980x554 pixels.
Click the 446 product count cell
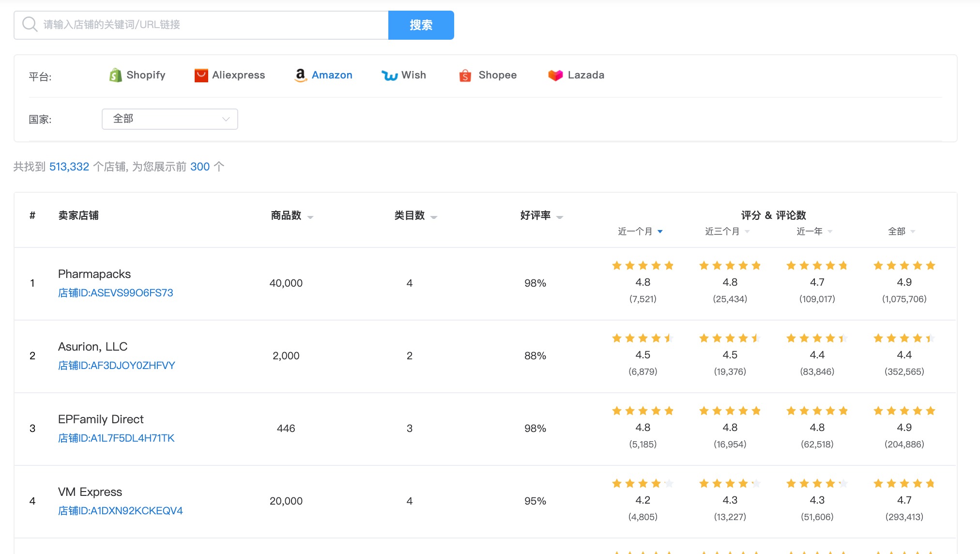286,429
